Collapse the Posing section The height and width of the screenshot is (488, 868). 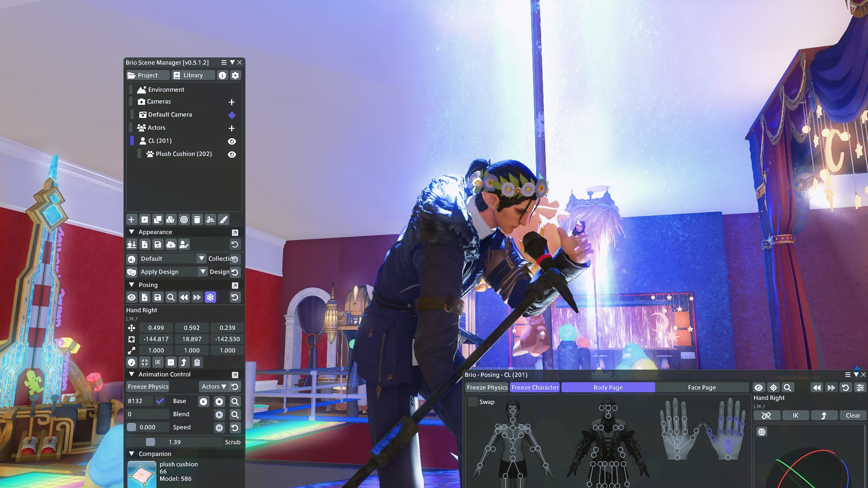point(132,285)
